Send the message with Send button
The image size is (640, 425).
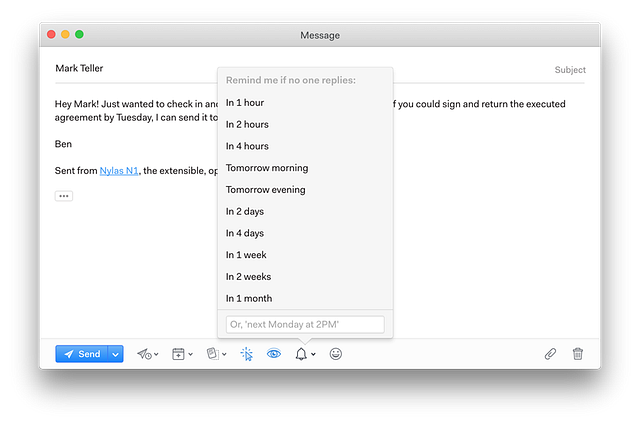click(82, 354)
